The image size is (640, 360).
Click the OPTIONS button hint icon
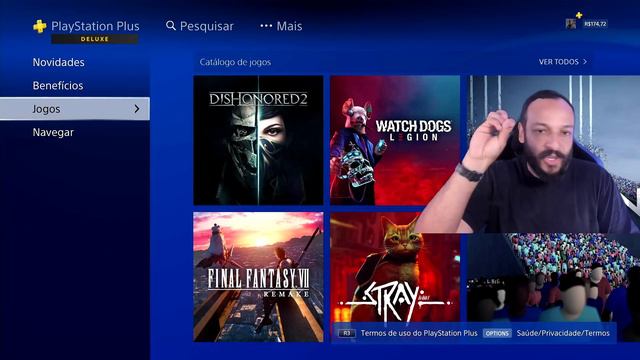click(x=497, y=333)
